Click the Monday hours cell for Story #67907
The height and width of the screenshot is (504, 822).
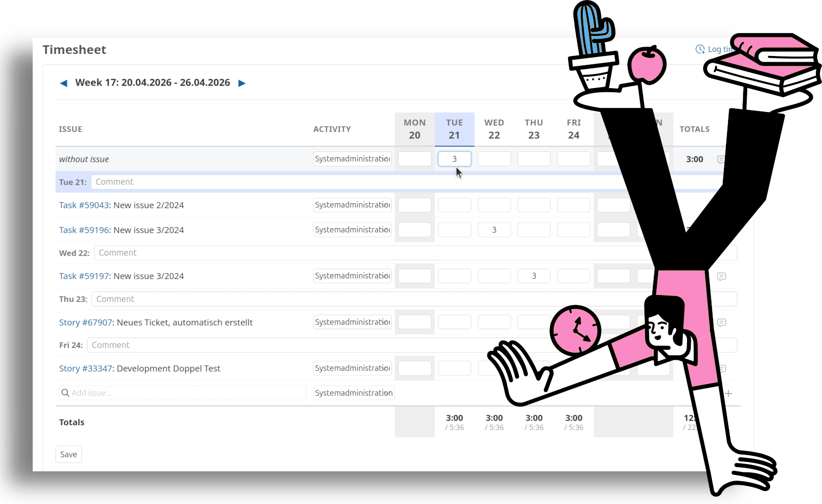[x=415, y=322]
